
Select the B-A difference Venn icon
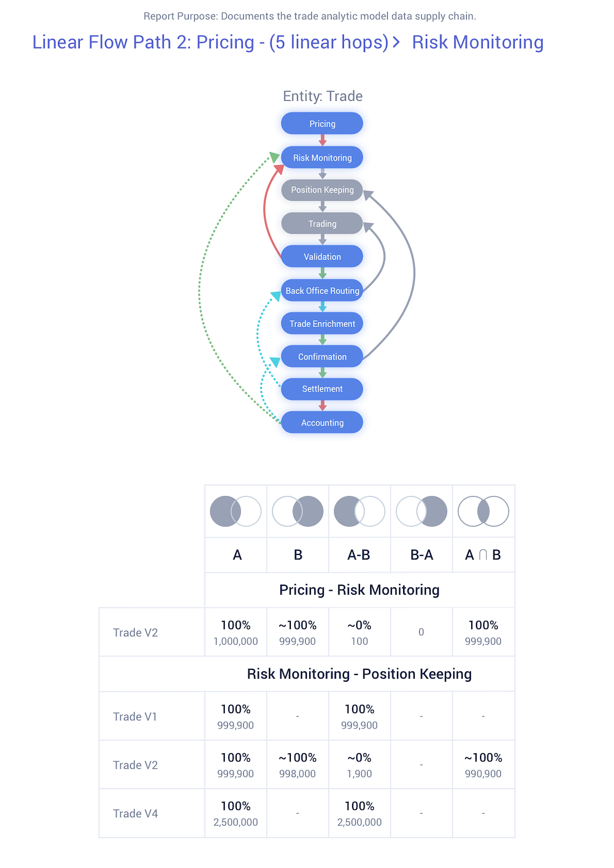(x=421, y=512)
